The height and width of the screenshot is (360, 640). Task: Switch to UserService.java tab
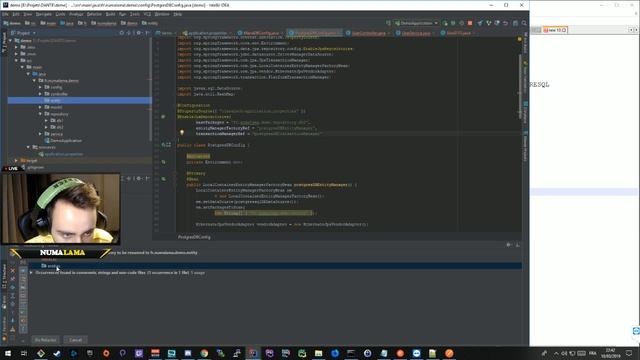(x=416, y=33)
